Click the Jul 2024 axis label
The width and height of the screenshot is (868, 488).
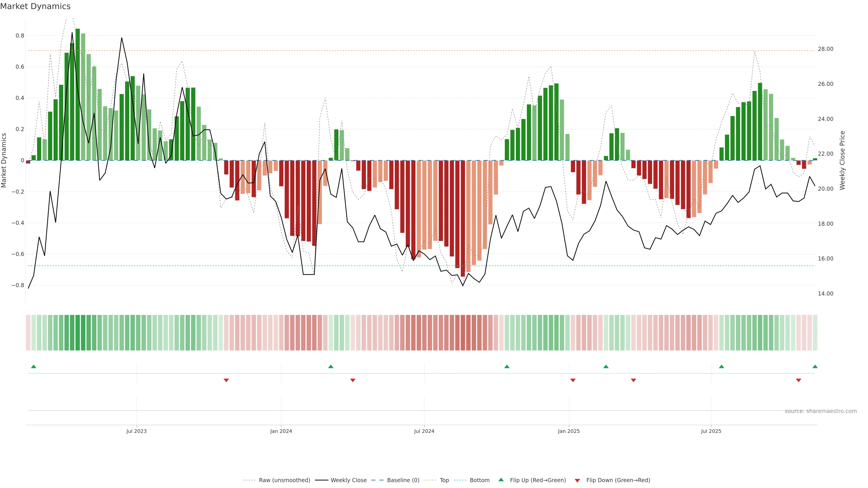pos(424,431)
